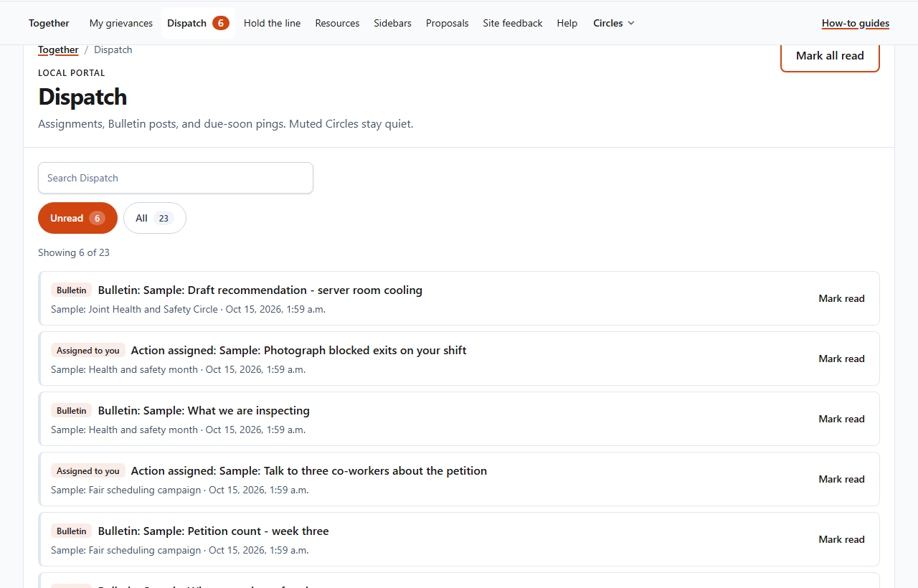Open Bulletin: Sample: What we are inspecting

tap(204, 411)
